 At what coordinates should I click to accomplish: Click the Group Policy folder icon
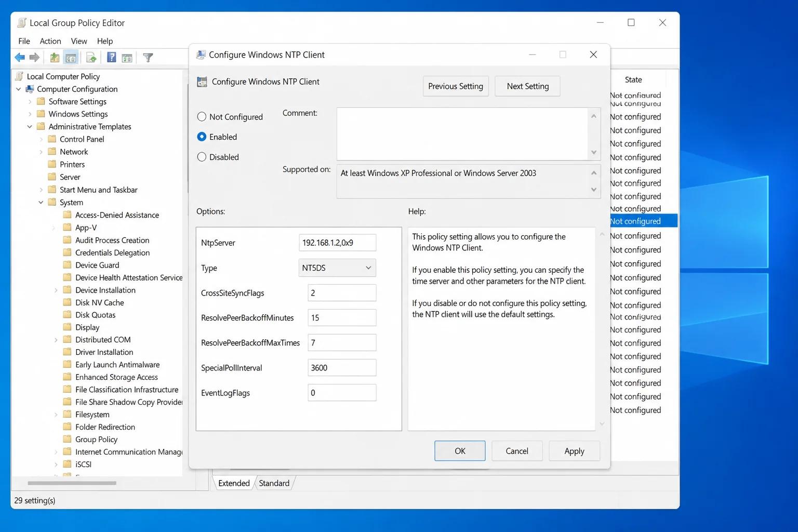(67, 439)
